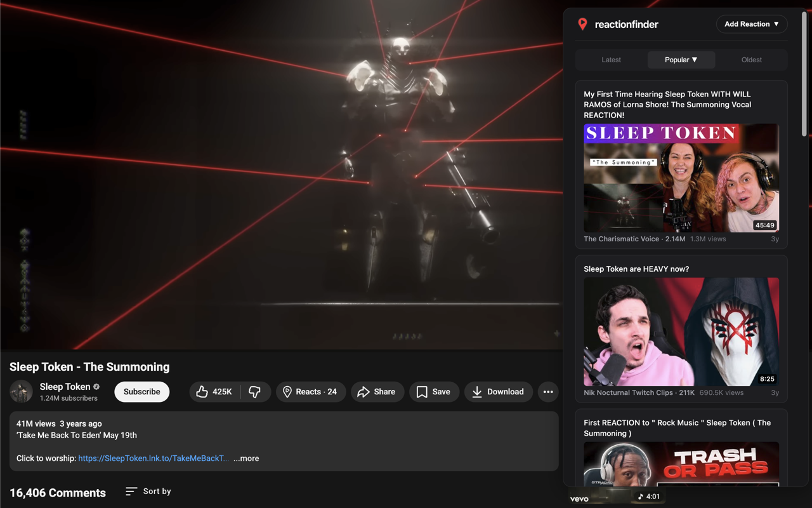Image resolution: width=812 pixels, height=508 pixels.
Task: Expand the description with ...more
Action: [246, 458]
